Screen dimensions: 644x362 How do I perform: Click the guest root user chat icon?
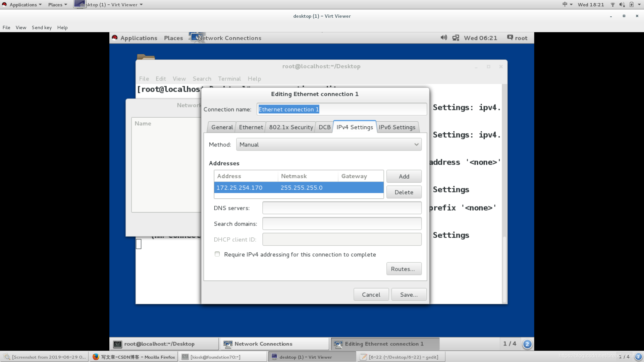(510, 38)
